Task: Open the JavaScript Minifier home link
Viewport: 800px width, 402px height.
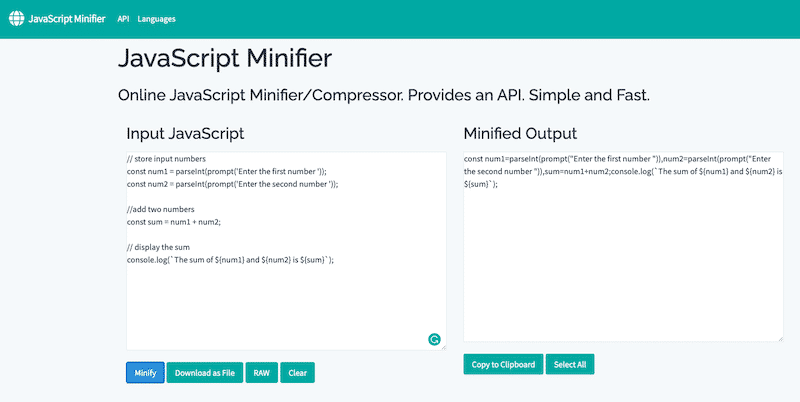Action: 66,19
